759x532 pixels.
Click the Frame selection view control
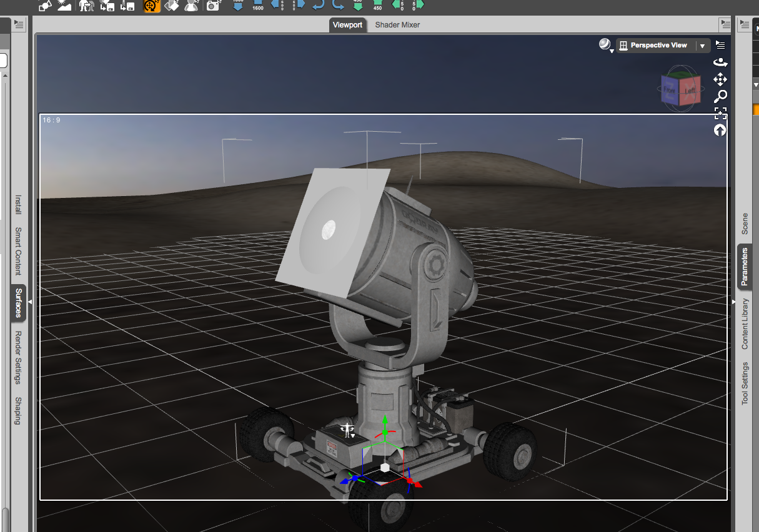tap(720, 113)
